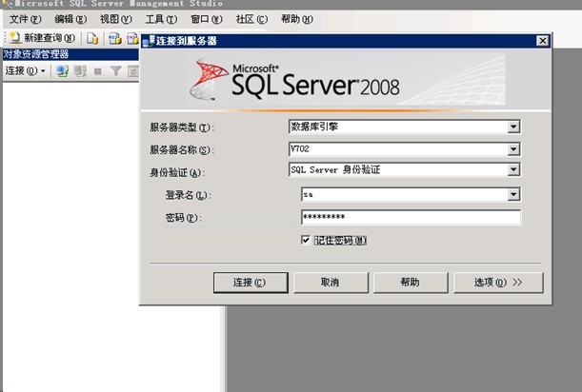The width and height of the screenshot is (582, 392).
Task: Click the Refresh icon in Object Explorer
Action: coord(133,70)
